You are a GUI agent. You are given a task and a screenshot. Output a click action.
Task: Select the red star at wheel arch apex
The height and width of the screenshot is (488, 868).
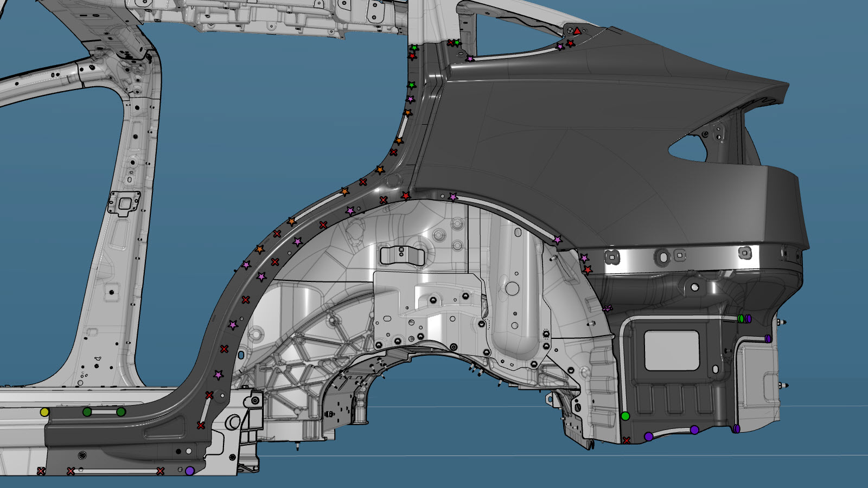405,196
